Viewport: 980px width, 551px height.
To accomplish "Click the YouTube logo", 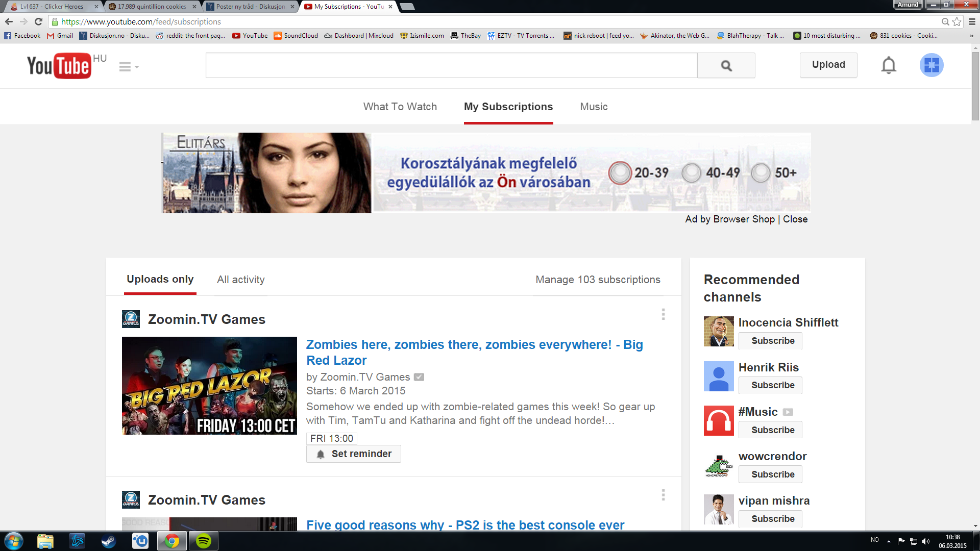I will click(x=59, y=66).
